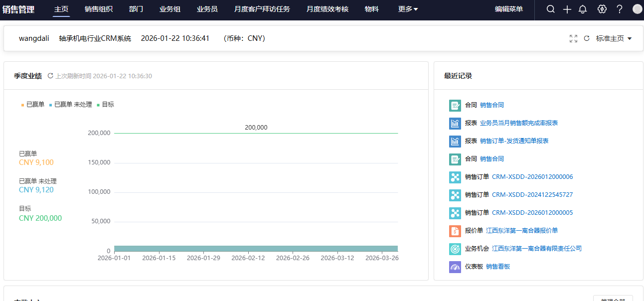Viewport: 644px width, 301px height.
Task: Refresh the homepage using the icon beside 标准主页
Action: click(587, 38)
